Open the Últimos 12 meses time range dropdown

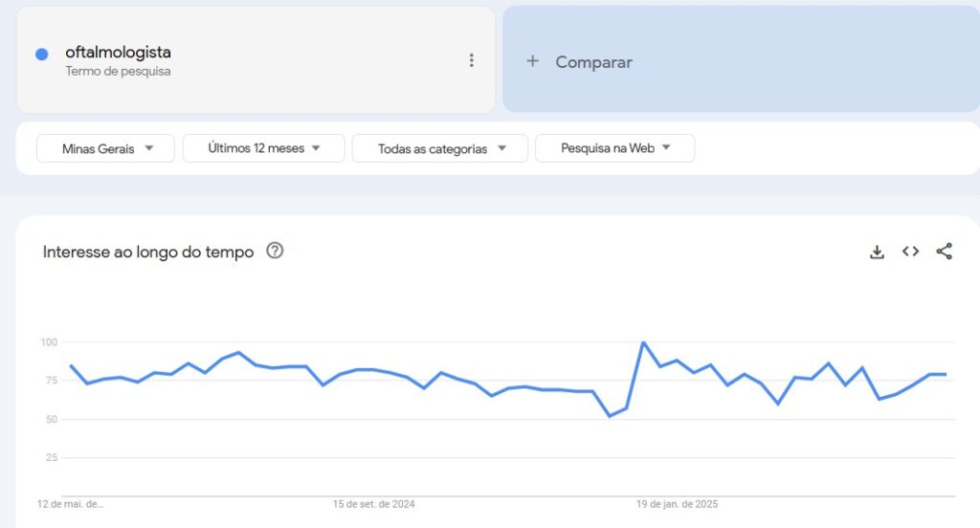tap(264, 148)
